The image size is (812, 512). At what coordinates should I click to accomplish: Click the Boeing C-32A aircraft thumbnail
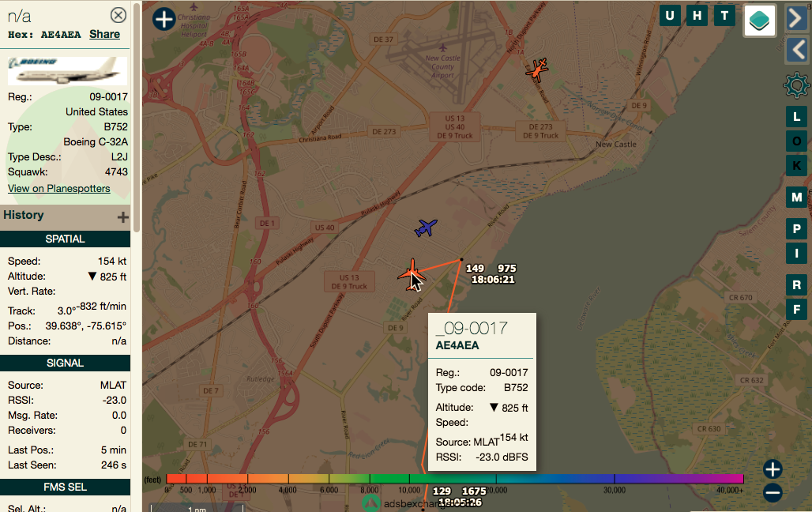[67, 70]
